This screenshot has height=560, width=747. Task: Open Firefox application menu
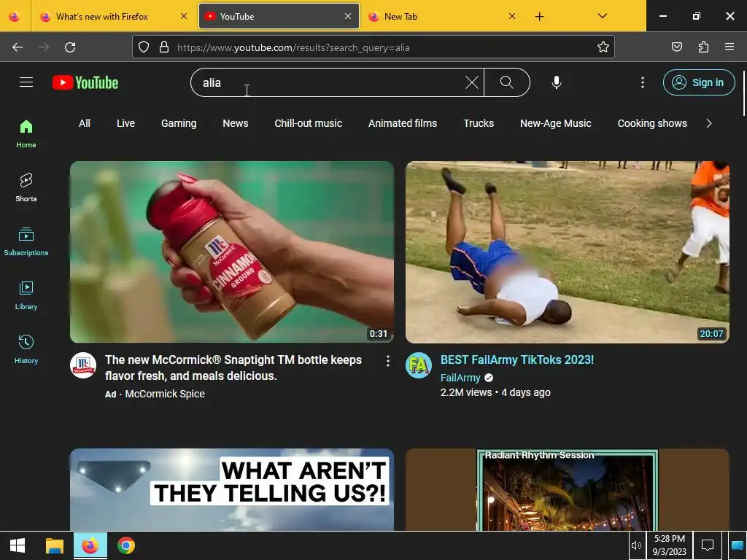click(x=729, y=47)
